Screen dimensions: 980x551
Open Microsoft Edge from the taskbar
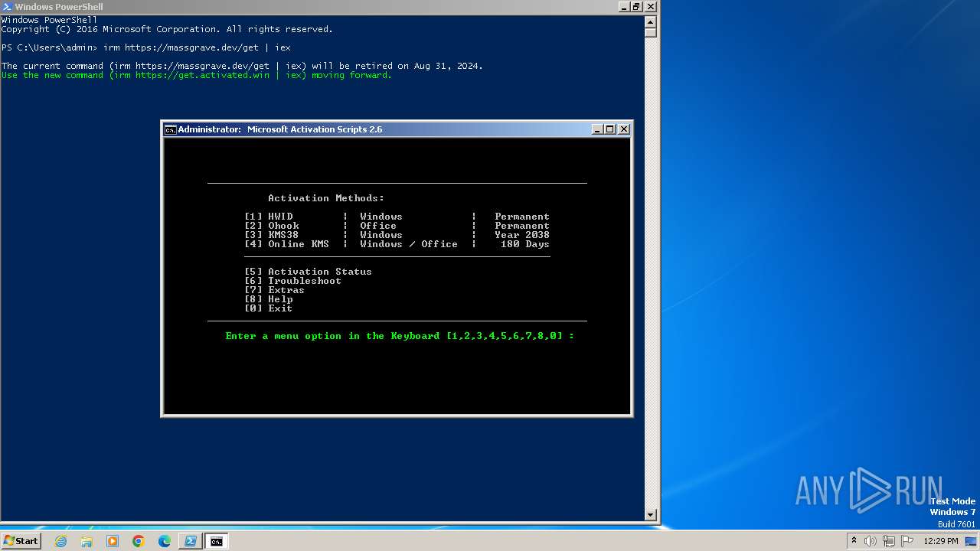[x=165, y=541]
